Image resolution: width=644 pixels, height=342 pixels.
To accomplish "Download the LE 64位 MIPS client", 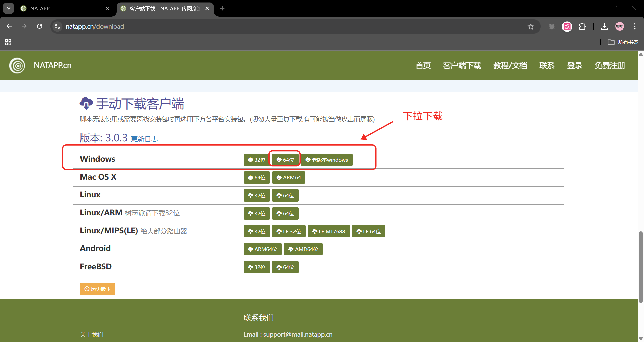I will 369,231.
